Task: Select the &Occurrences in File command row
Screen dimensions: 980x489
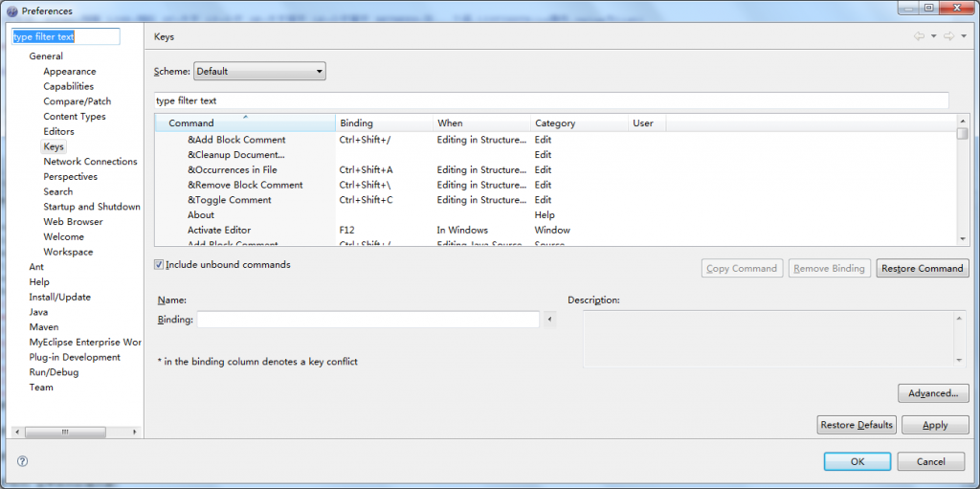Action: 555,169
